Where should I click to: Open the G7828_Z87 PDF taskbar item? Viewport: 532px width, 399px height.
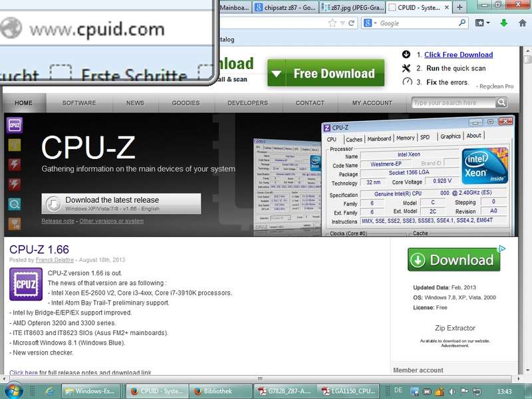(285, 391)
